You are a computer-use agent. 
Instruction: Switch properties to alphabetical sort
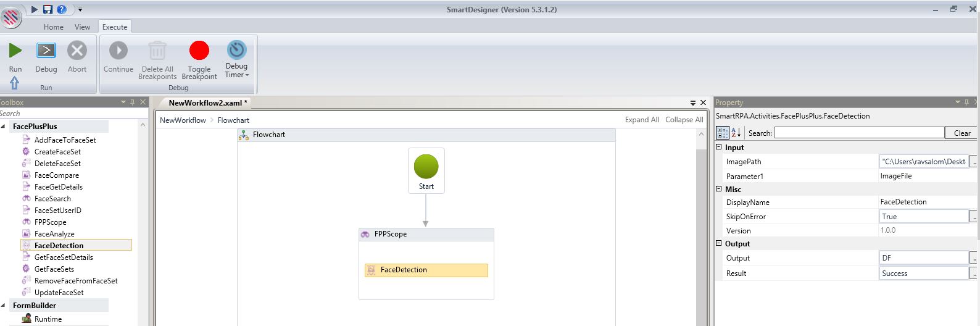[736, 133]
